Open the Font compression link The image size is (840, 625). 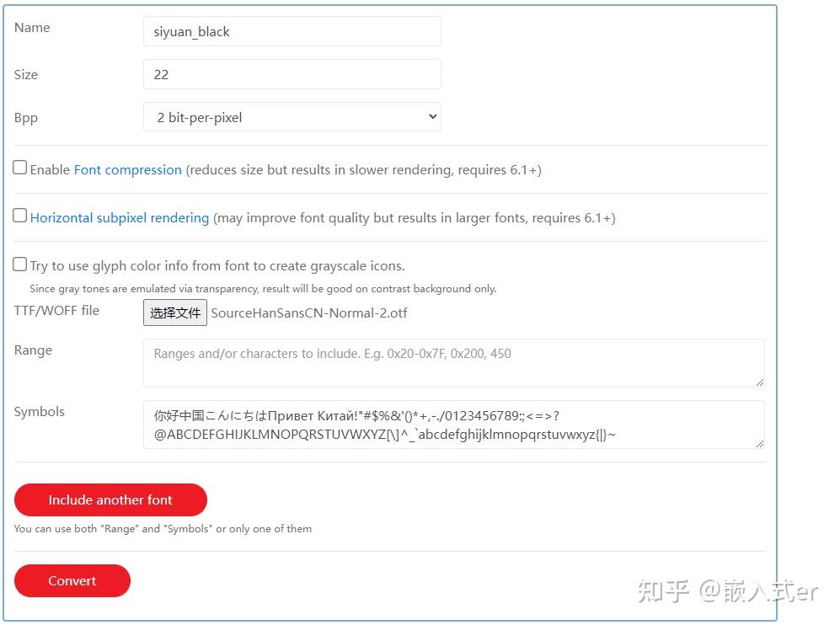pos(127,169)
